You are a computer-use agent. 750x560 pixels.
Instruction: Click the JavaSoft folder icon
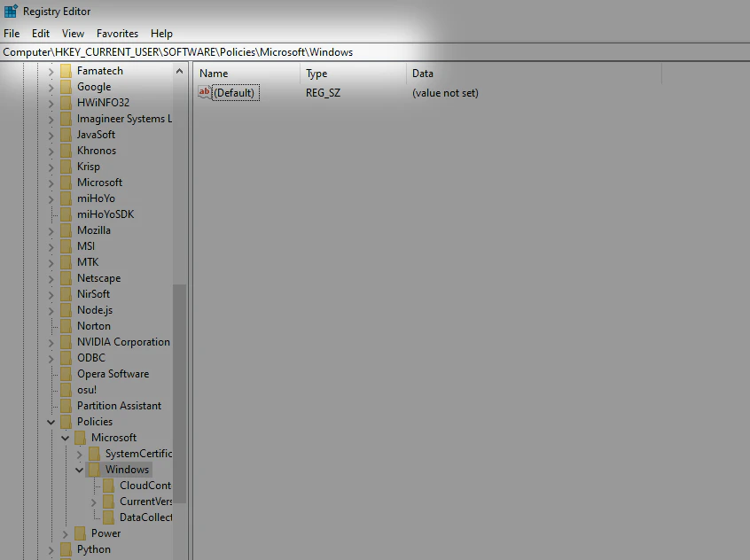(x=66, y=135)
